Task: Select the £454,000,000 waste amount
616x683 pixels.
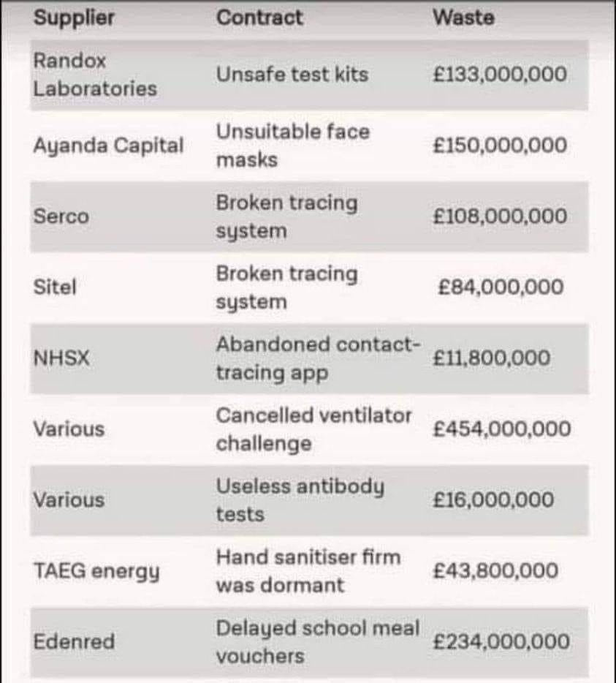Action: click(501, 429)
